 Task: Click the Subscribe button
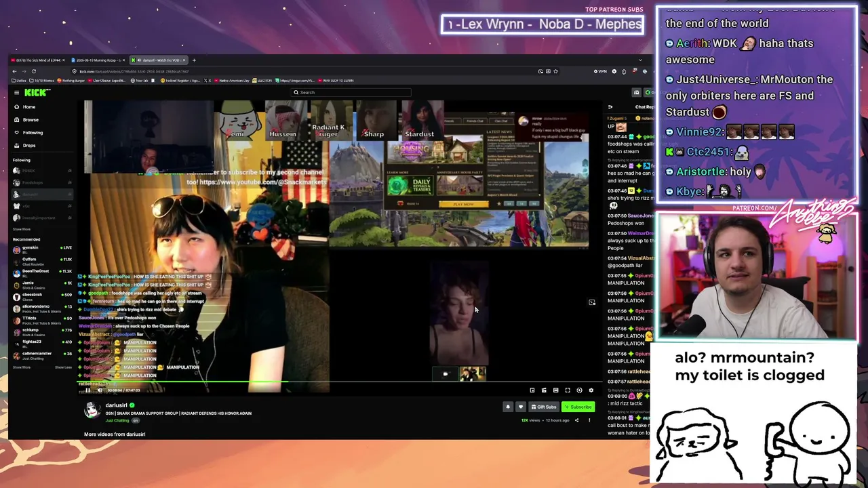(578, 407)
